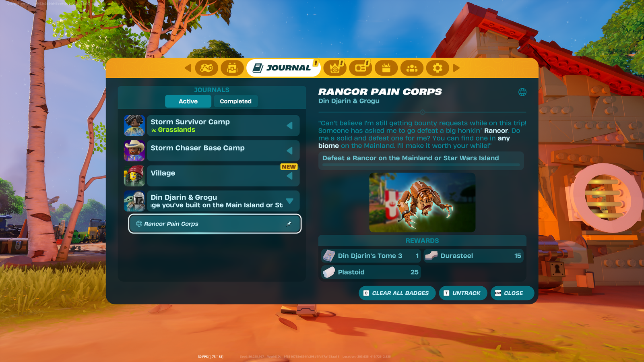Switch to the Completed journals tab
The image size is (644, 362).
(235, 101)
